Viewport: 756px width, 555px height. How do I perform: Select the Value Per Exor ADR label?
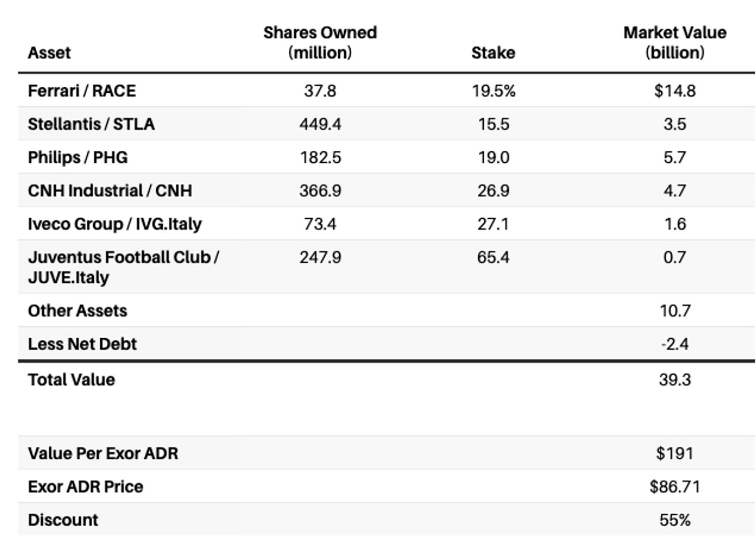(x=103, y=453)
